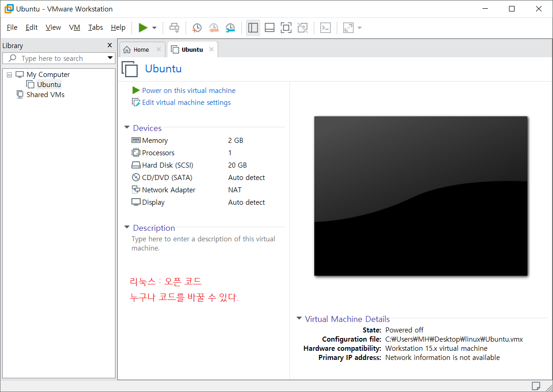This screenshot has width=553, height=392.
Task: Click the stretch guest display icon
Action: pos(348,28)
